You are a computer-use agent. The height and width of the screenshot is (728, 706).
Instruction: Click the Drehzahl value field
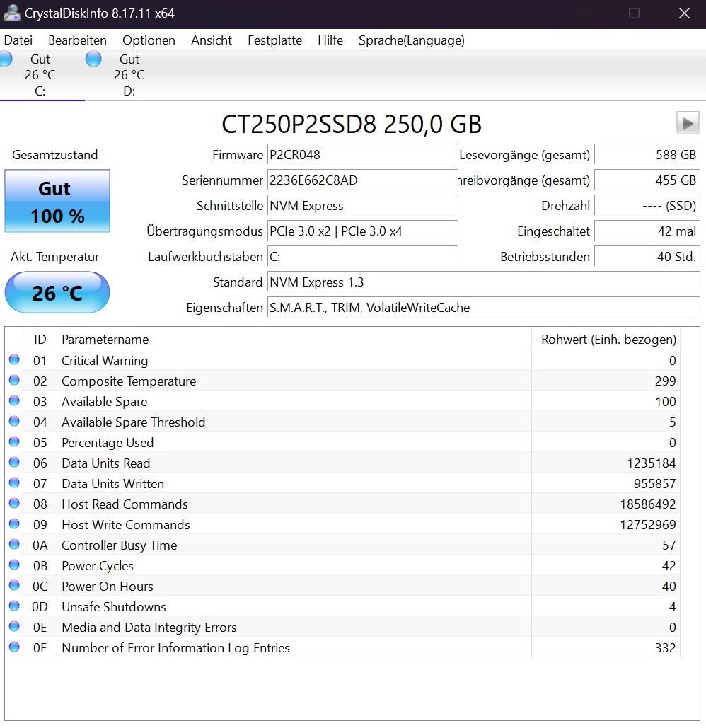pyautogui.click(x=647, y=206)
